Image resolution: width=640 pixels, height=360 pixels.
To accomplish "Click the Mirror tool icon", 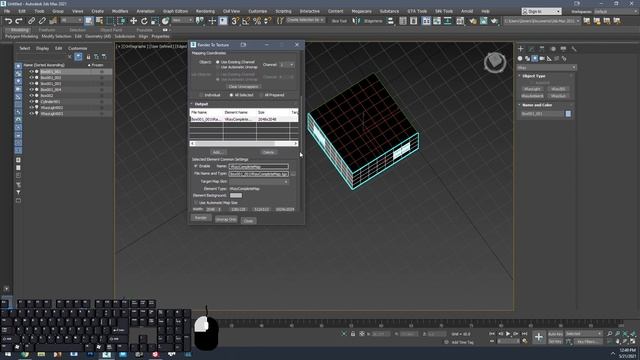I will 356,21.
